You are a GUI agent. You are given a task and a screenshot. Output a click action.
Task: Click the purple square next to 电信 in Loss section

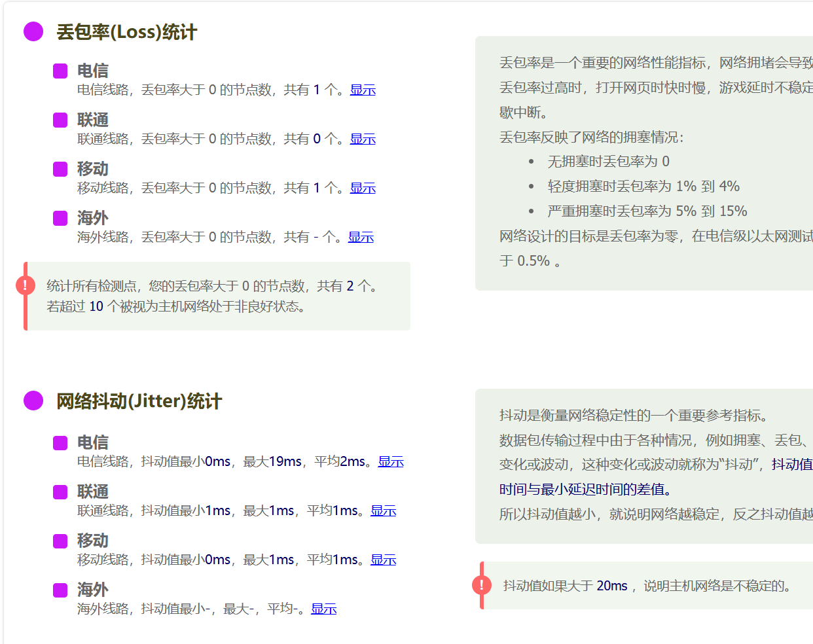[x=60, y=71]
